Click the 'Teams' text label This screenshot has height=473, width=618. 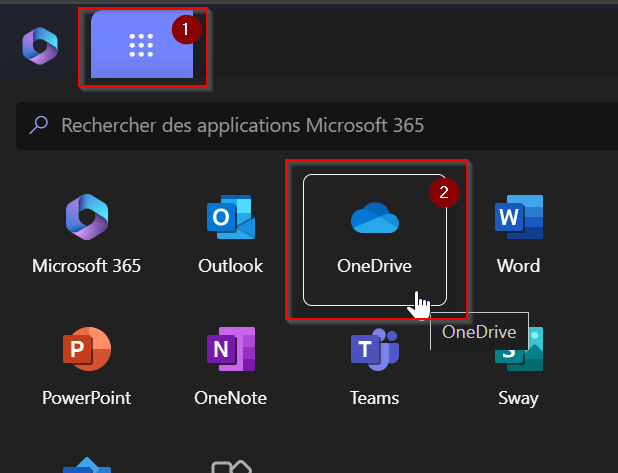coord(374,397)
